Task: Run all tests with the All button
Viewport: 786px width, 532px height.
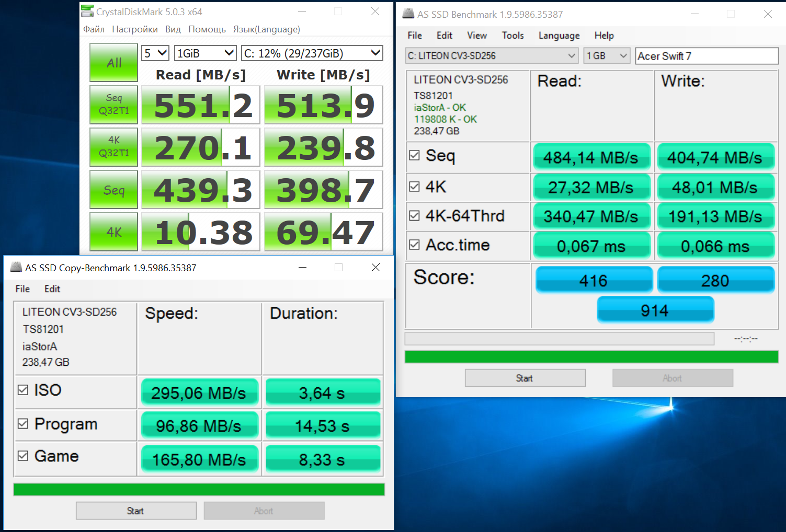Action: click(x=113, y=63)
